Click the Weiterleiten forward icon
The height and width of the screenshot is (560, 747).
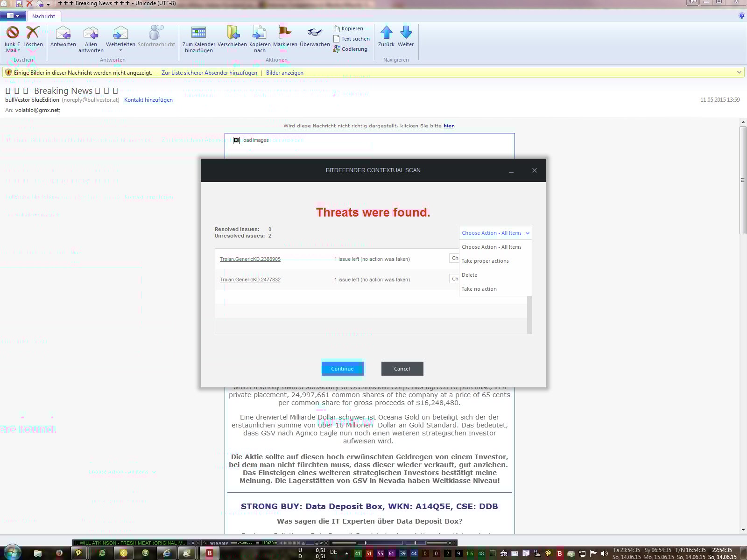click(120, 33)
